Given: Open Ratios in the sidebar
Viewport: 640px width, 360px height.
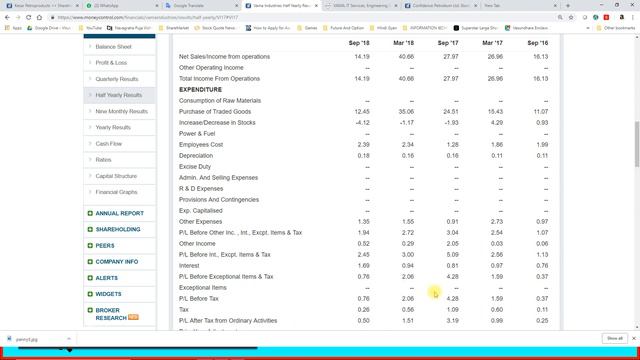Looking at the screenshot, I should (103, 160).
